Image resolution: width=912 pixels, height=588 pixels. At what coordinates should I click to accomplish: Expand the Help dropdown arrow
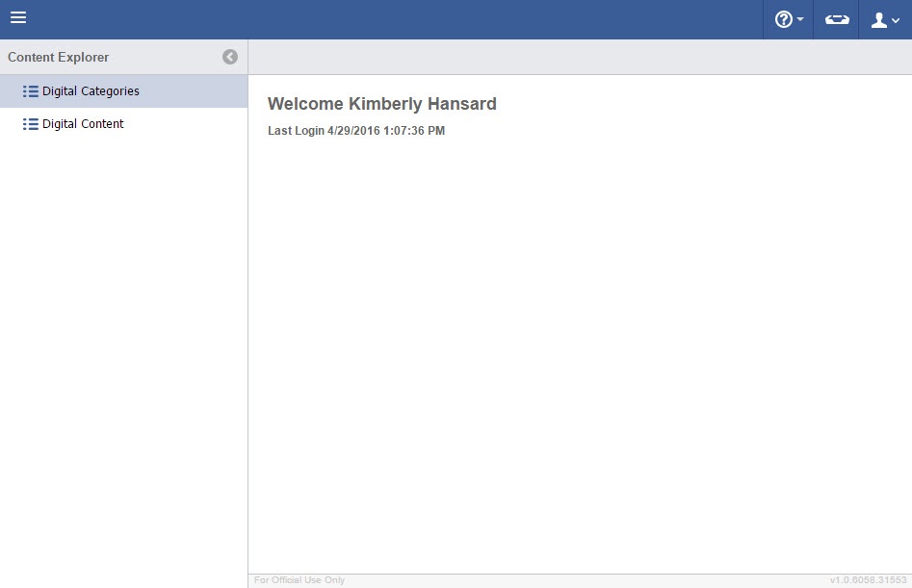tap(800, 20)
